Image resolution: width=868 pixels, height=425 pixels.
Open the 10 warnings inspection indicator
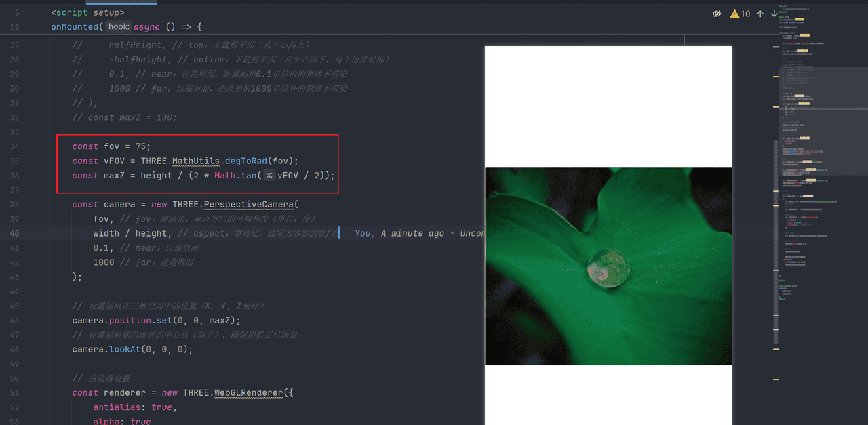pos(740,14)
